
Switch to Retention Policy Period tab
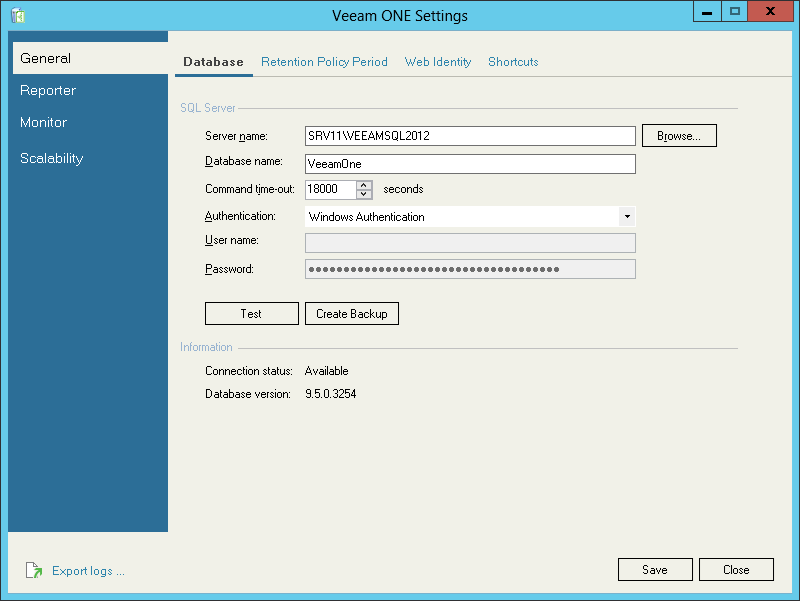pyautogui.click(x=324, y=62)
